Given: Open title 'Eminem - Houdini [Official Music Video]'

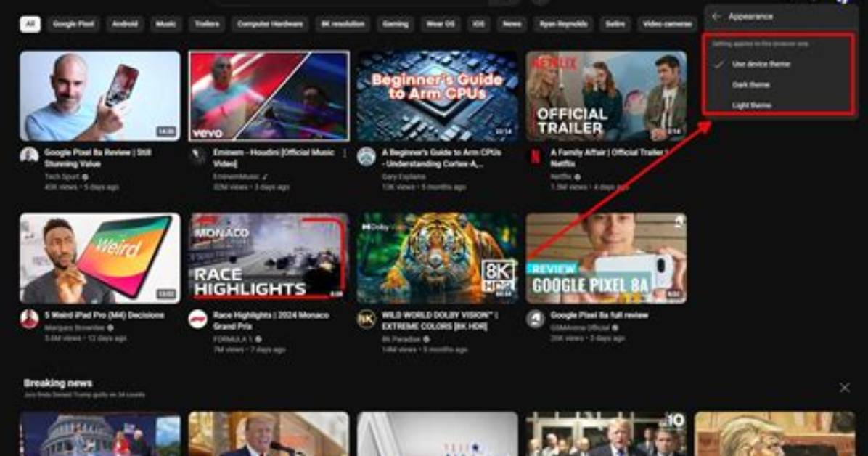Looking at the screenshot, I should click(x=274, y=158).
